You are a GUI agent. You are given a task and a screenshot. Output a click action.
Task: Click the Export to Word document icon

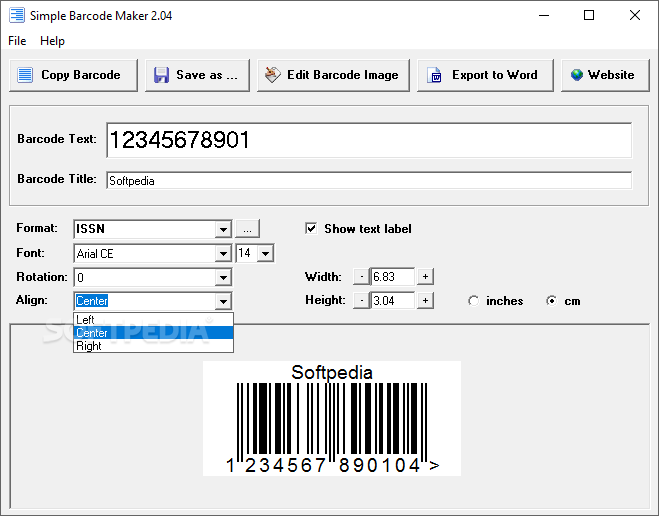434,75
